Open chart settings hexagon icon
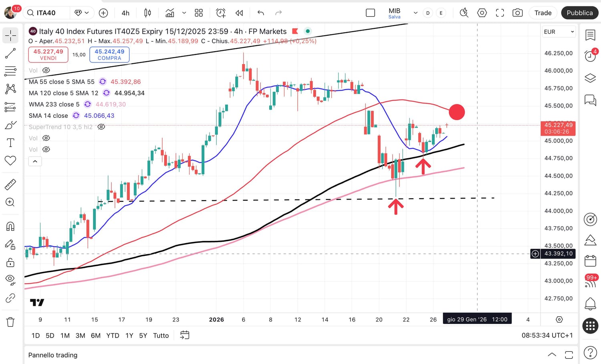Viewport: 601px width, 364px height. click(x=482, y=13)
